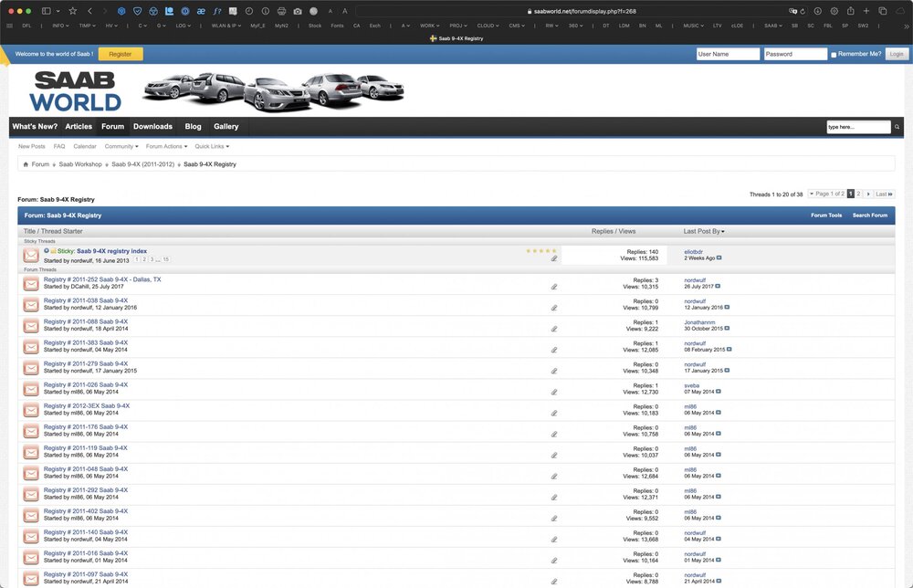
Task: Open the MUSIC bookmarks folder dropdown
Action: pyautogui.click(x=693, y=26)
